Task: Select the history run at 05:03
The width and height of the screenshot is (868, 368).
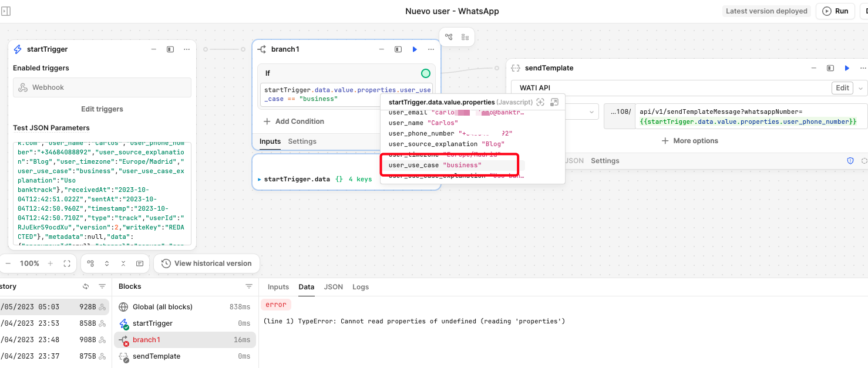Action: (55, 307)
